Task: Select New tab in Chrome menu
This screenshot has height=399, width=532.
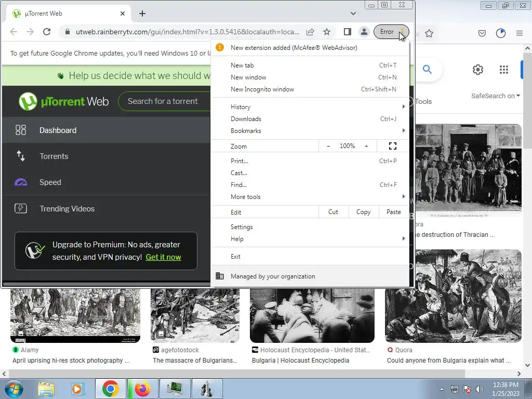Action: click(x=310, y=65)
